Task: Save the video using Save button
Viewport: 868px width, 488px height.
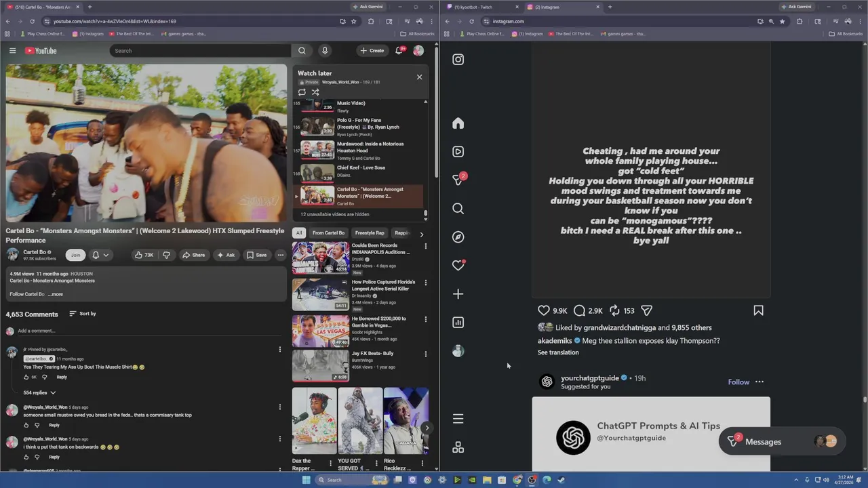Action: pos(256,255)
